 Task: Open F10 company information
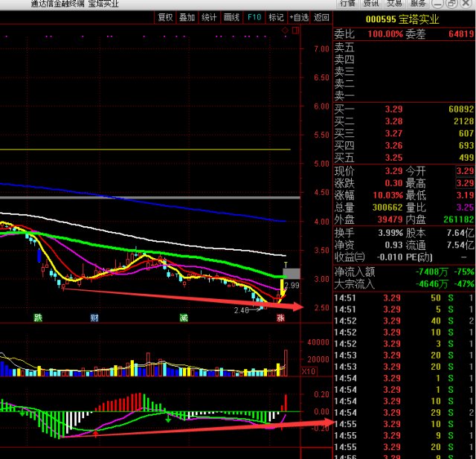click(x=254, y=17)
